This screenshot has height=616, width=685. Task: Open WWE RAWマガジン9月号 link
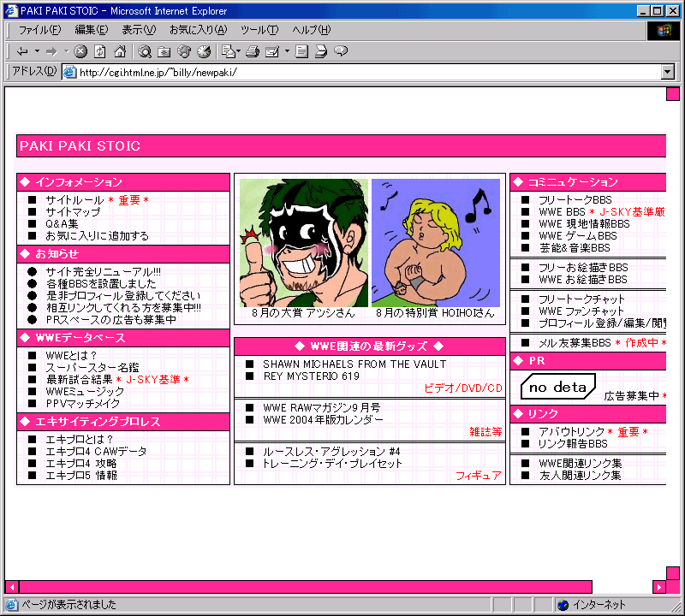(x=322, y=408)
